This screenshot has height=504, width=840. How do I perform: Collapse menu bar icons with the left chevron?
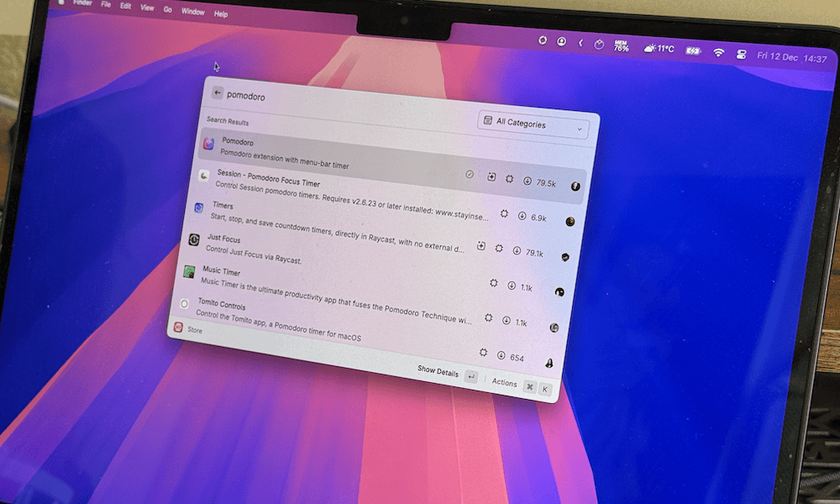580,43
